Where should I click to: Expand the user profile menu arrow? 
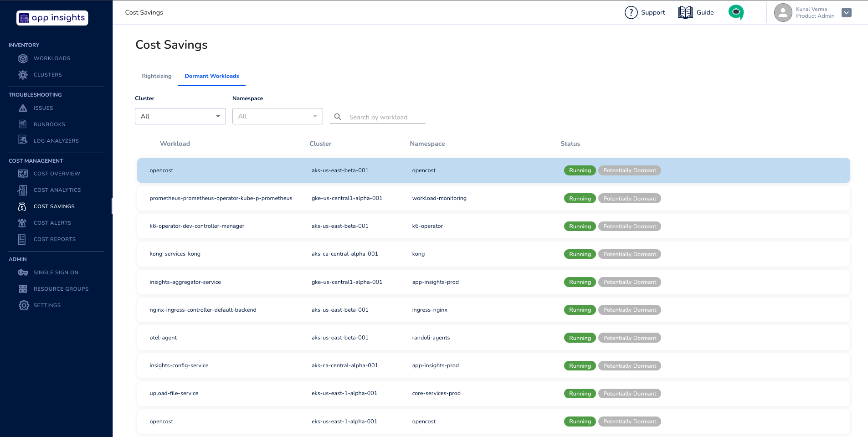coord(846,12)
